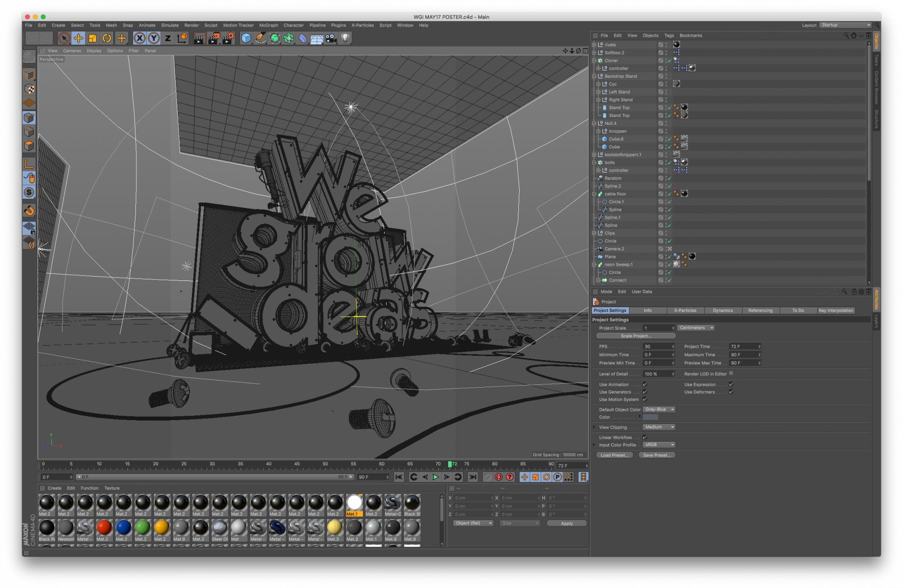Switch to the Dynamics tab
The width and height of the screenshot is (903, 588).
coord(722,310)
